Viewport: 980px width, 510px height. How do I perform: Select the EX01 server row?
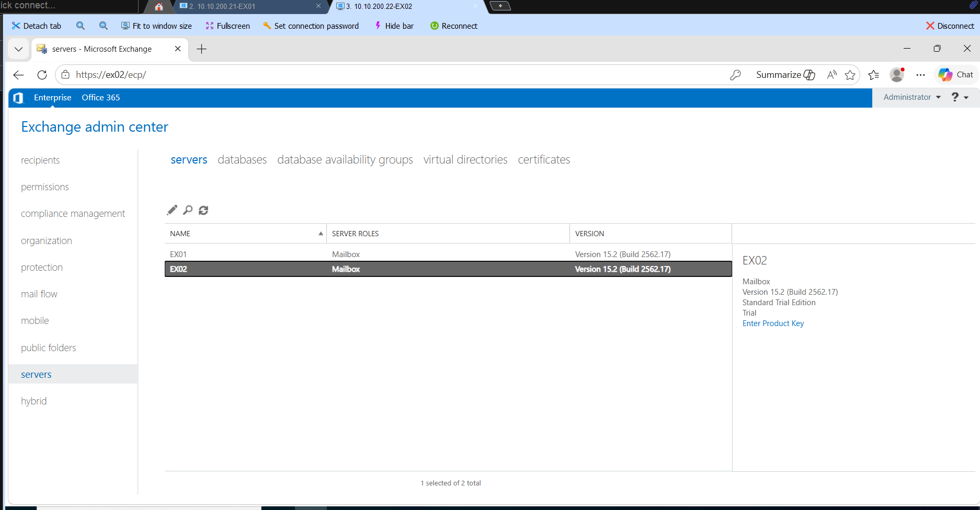448,254
